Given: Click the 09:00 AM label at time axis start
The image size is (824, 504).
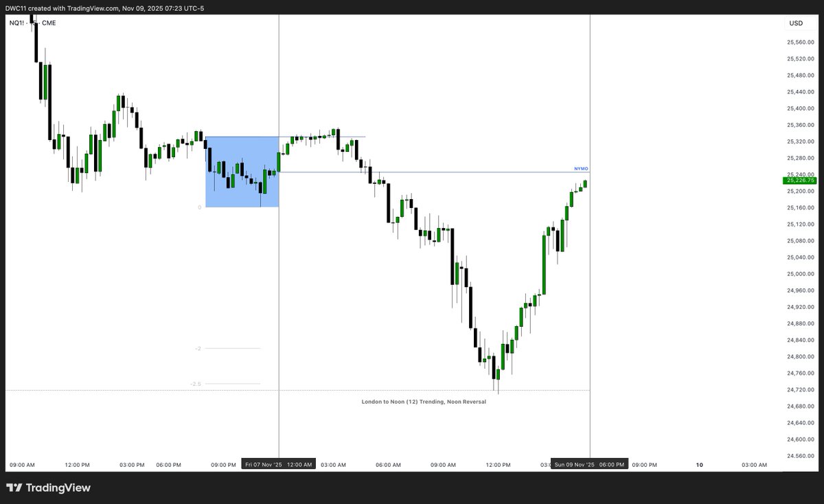Looking at the screenshot, I should point(22,465).
